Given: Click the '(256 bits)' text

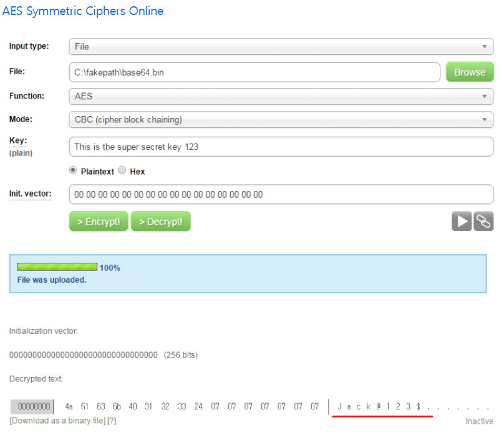Looking at the screenshot, I should (x=181, y=354).
